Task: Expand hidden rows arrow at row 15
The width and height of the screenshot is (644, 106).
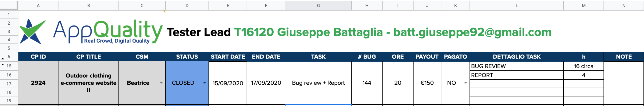Action: [3, 64]
